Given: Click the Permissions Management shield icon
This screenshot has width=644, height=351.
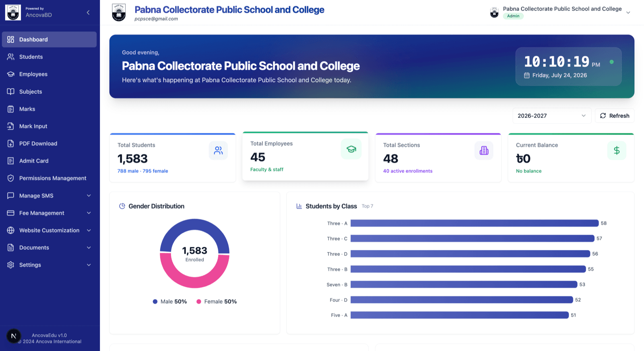Looking at the screenshot, I should tap(11, 178).
